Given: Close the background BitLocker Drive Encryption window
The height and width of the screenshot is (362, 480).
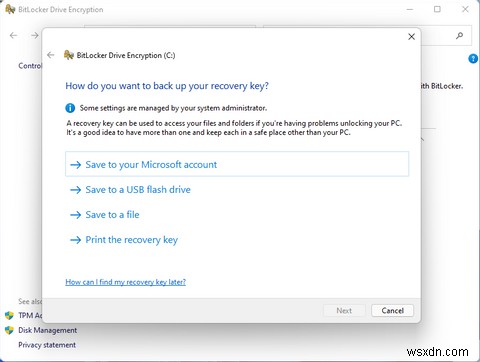Looking at the screenshot, I should [x=465, y=9].
